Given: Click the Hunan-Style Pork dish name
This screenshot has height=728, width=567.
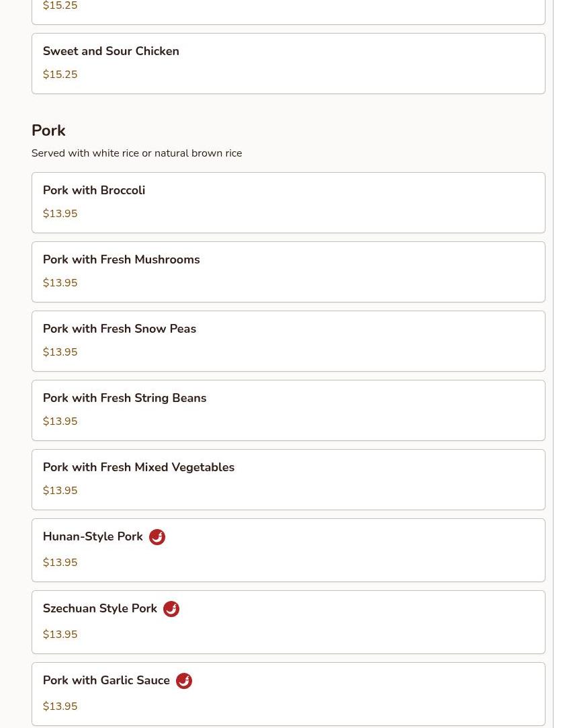Looking at the screenshot, I should click(93, 536).
